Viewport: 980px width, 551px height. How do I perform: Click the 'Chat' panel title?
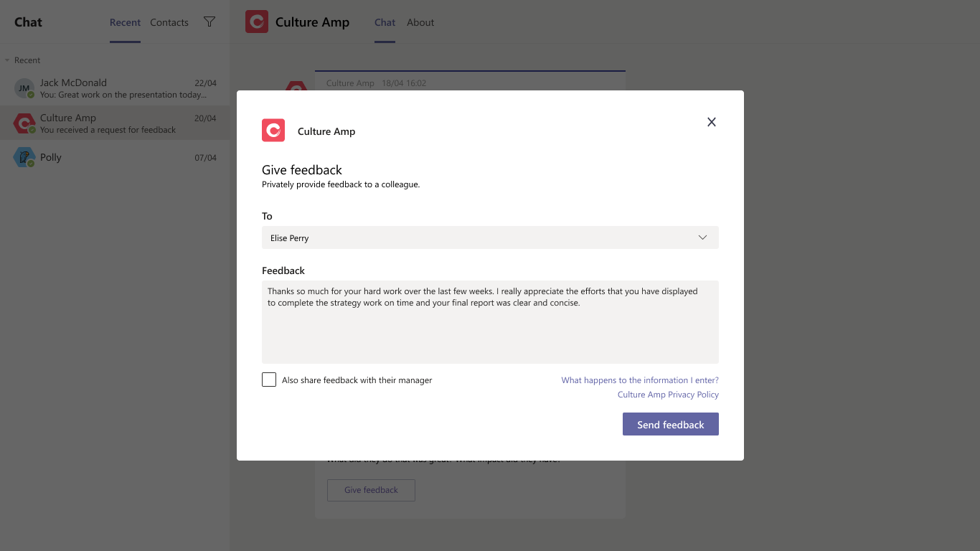[x=28, y=22]
